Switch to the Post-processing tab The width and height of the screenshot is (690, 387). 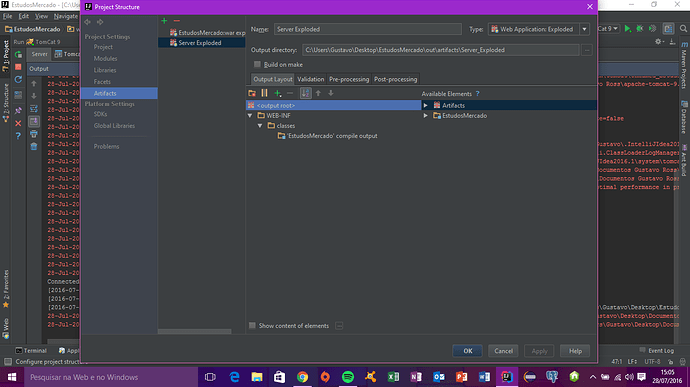tap(395, 79)
